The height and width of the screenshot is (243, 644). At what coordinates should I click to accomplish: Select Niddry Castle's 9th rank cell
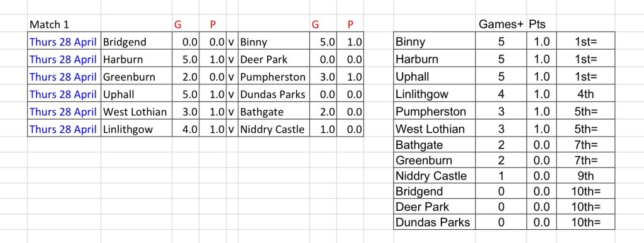tap(586, 176)
